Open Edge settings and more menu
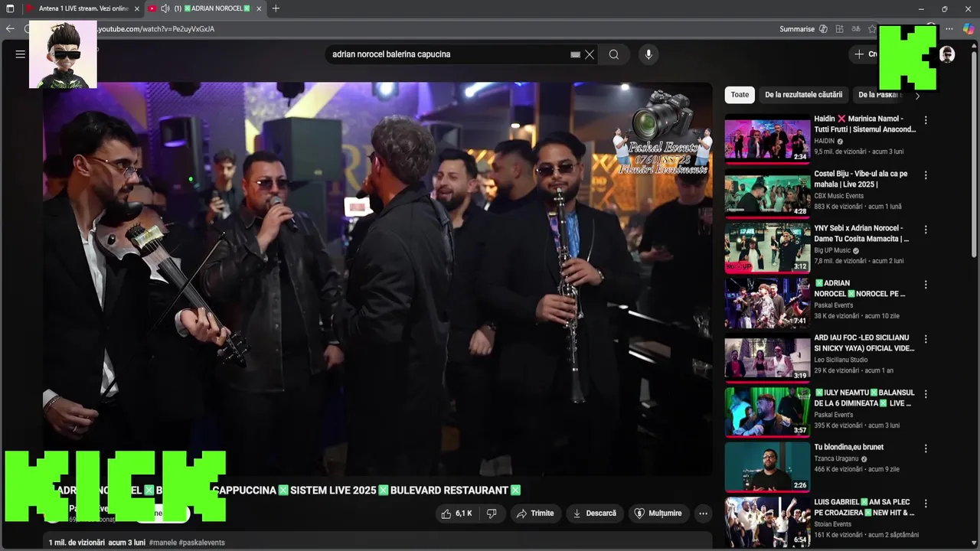The width and height of the screenshot is (980, 551). (x=949, y=29)
